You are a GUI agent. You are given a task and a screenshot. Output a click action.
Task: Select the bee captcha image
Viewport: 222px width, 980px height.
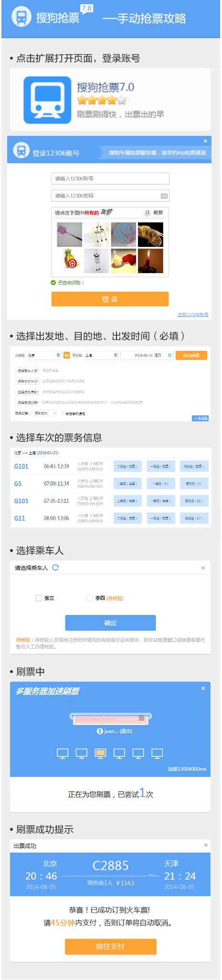[150, 235]
